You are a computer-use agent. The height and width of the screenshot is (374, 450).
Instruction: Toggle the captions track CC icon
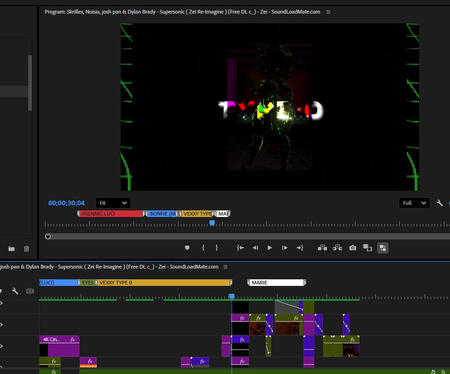pos(30,291)
